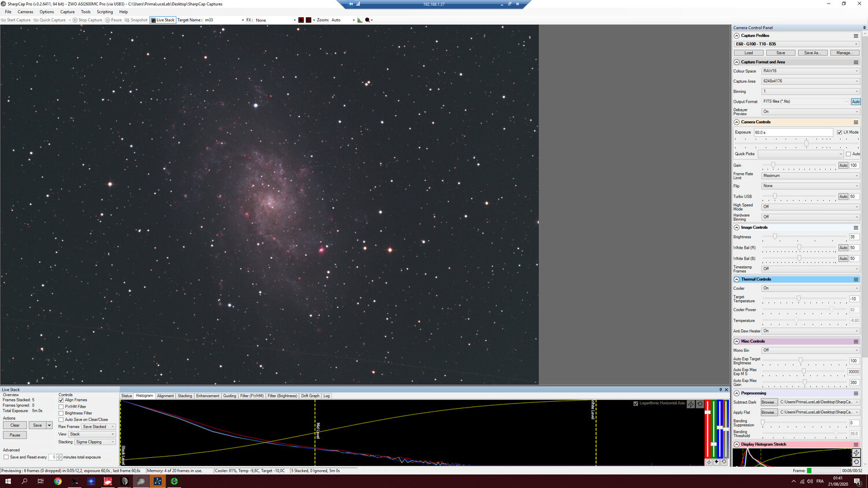Enable the FWHM Filter checkbox
The image size is (868, 488).
click(61, 407)
